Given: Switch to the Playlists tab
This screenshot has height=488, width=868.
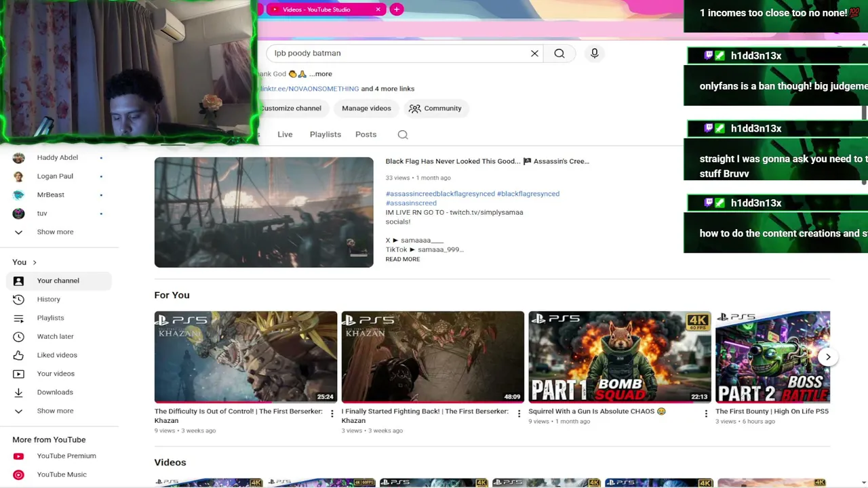Looking at the screenshot, I should tap(325, 134).
